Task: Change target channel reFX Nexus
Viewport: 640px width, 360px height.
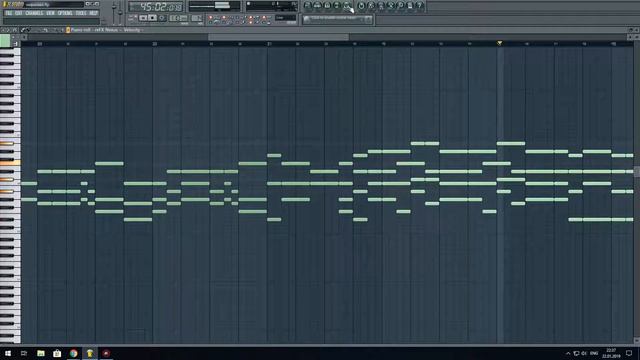Action: tap(106, 30)
